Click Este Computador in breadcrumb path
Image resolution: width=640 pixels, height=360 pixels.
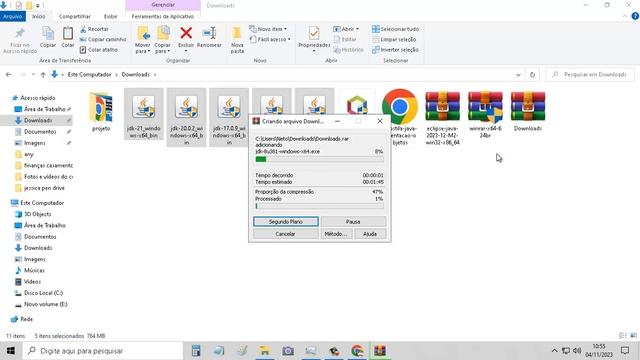pos(89,75)
